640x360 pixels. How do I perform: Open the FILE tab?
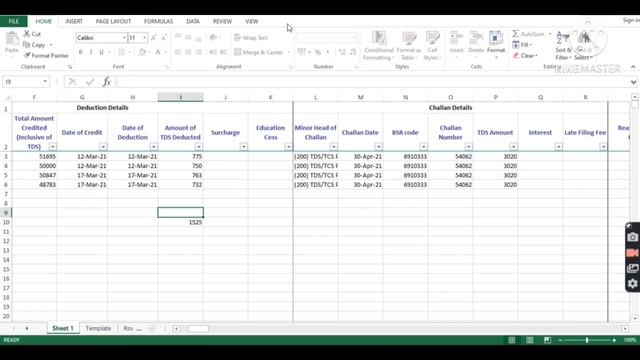[13, 21]
